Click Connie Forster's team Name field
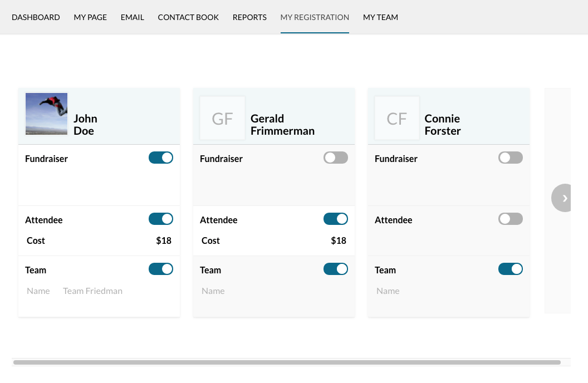Screen dimensions: 588x383 tap(388, 291)
